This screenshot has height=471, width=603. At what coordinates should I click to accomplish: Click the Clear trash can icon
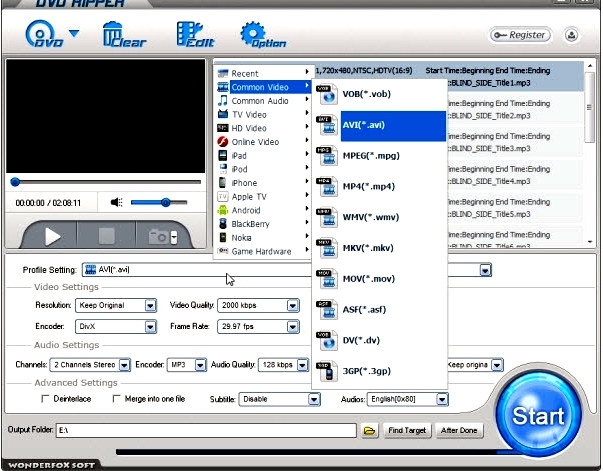124,35
